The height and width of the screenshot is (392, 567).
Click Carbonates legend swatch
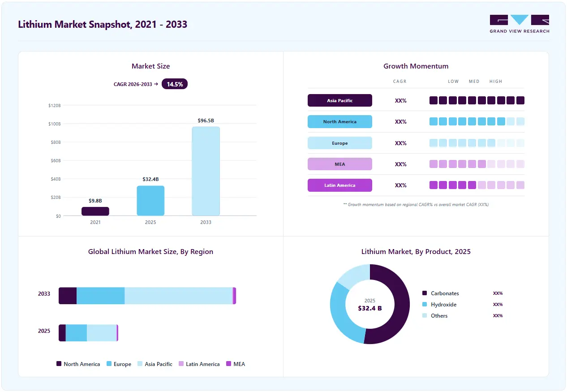(x=425, y=293)
